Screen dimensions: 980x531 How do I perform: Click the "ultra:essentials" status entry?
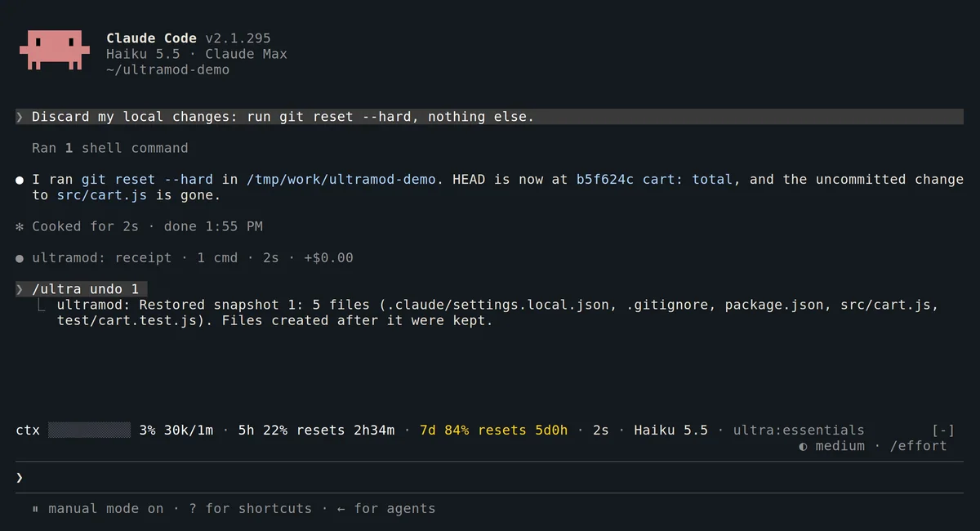(799, 430)
